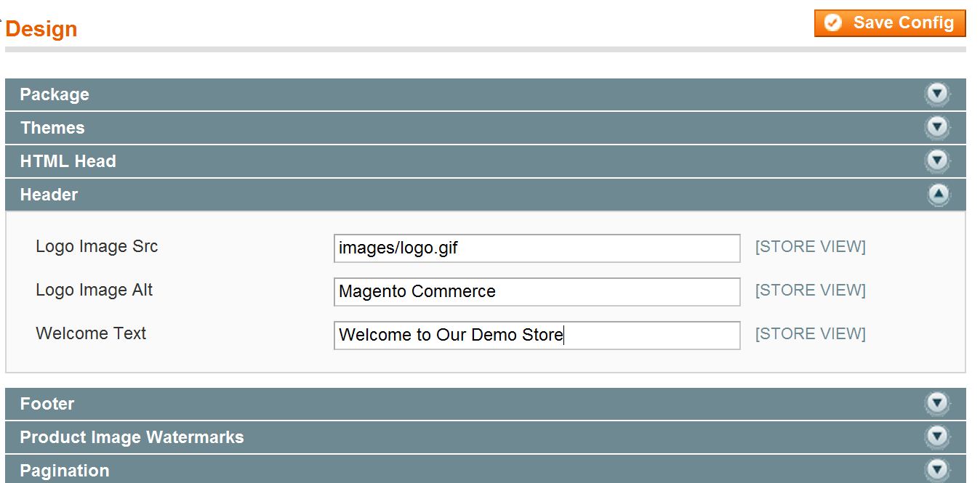Save the configuration with Save Config
Viewport: 980px width, 483px height.
[x=890, y=23]
